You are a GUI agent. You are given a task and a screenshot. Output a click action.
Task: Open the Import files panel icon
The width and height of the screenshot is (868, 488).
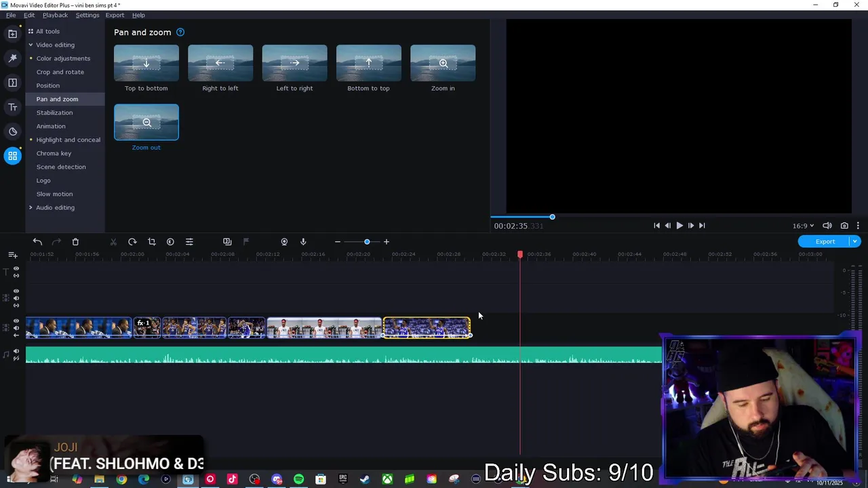click(12, 34)
